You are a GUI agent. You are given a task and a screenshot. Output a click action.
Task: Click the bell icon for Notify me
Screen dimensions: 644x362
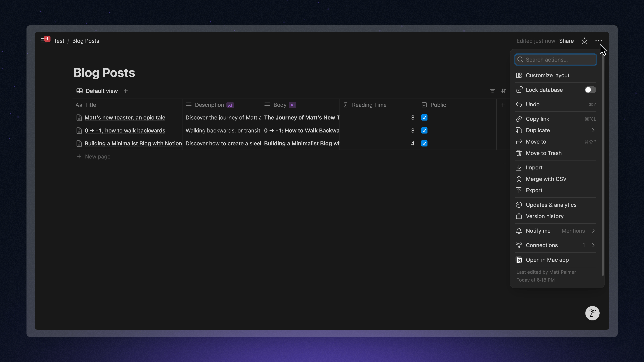(519, 231)
